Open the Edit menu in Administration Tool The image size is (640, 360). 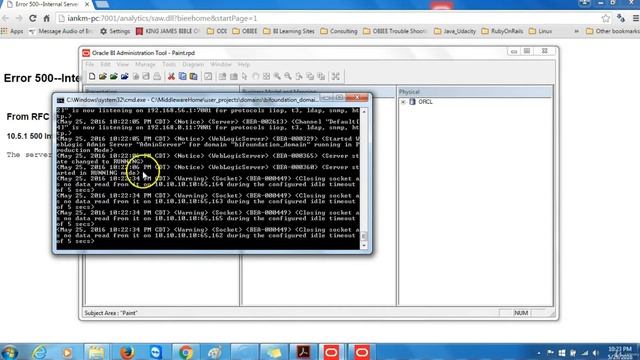coord(105,64)
